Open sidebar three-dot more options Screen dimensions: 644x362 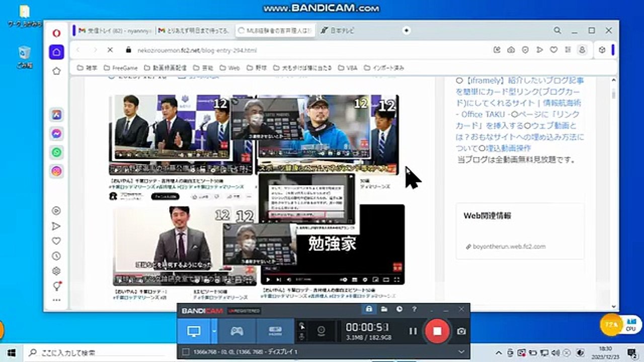56,300
